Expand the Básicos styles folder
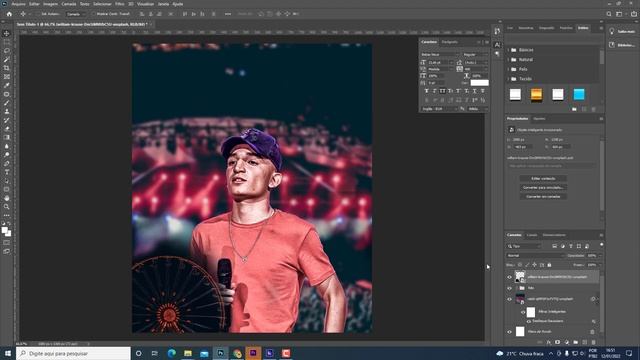Image resolution: width=640 pixels, height=360 pixels. (509, 50)
